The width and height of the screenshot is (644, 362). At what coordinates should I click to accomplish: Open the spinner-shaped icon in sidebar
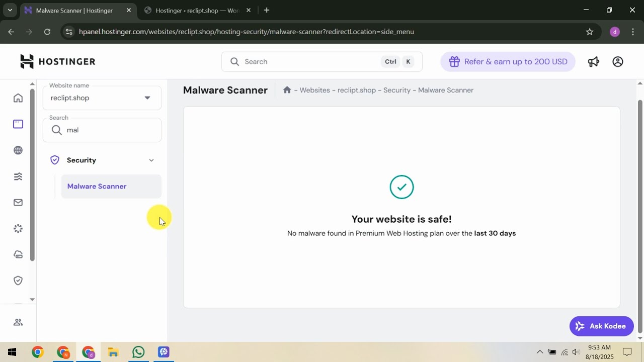point(18,229)
